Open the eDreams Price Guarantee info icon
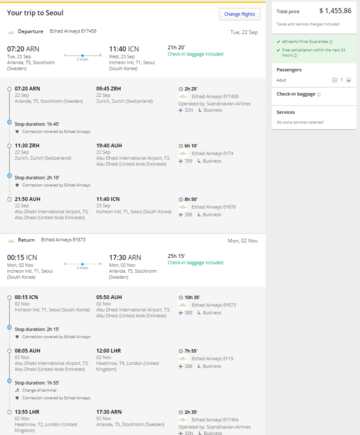The width and height of the screenshot is (360, 435). coord(331,42)
